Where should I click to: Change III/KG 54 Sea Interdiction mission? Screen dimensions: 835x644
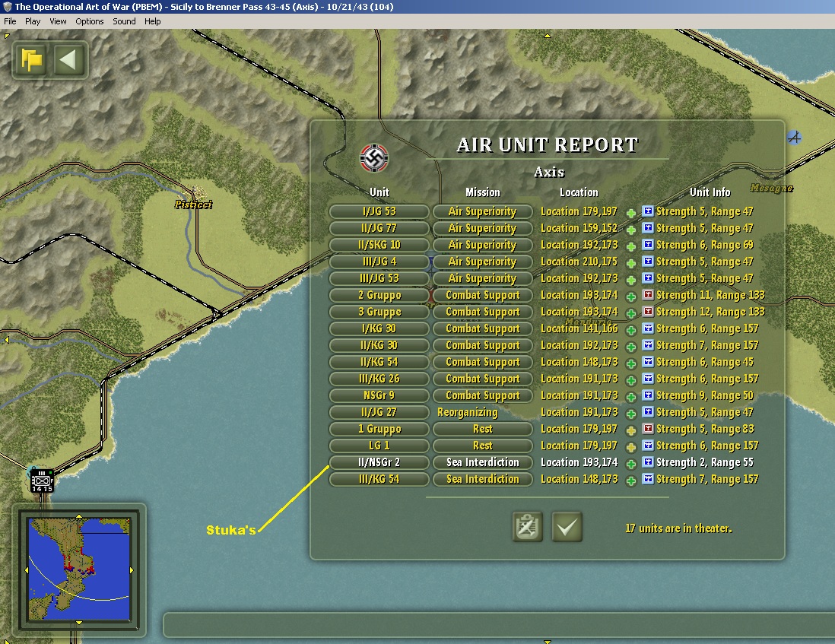pos(482,479)
